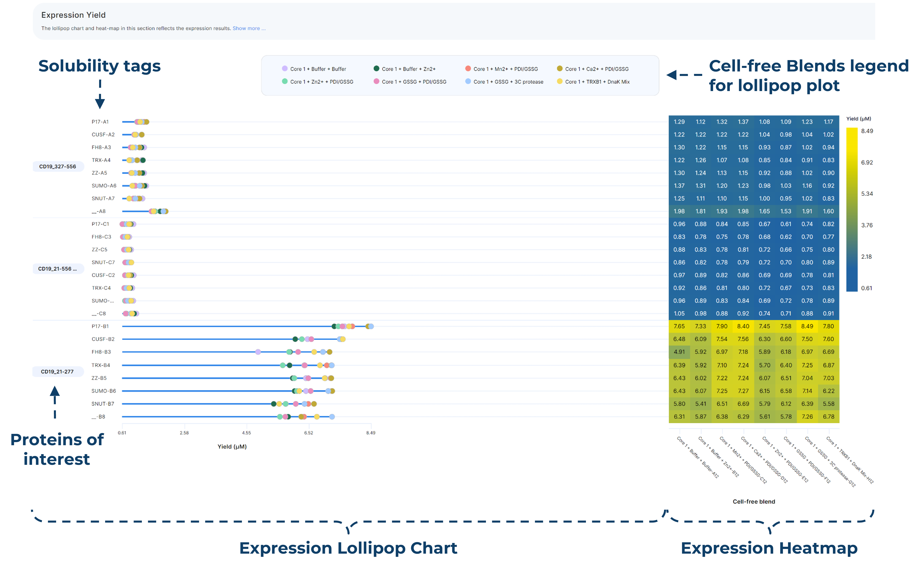The height and width of the screenshot is (569, 924).
Task: Expand the truncated 'CD19_21-556 ...' protein label
Action: 58,269
